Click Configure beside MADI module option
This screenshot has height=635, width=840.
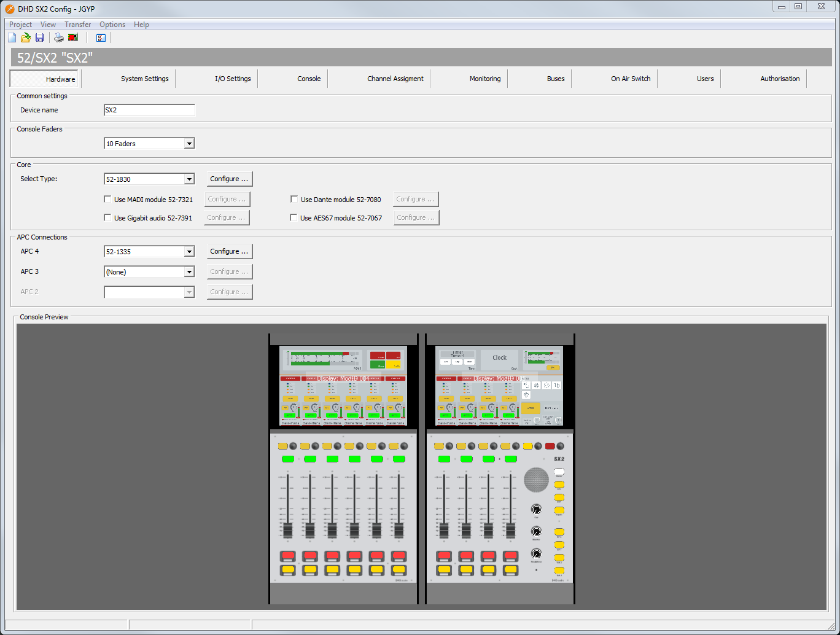tap(227, 199)
